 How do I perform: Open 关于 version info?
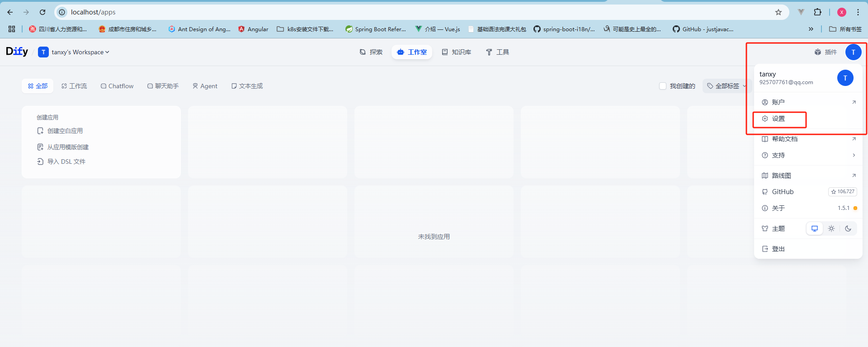[808, 208]
